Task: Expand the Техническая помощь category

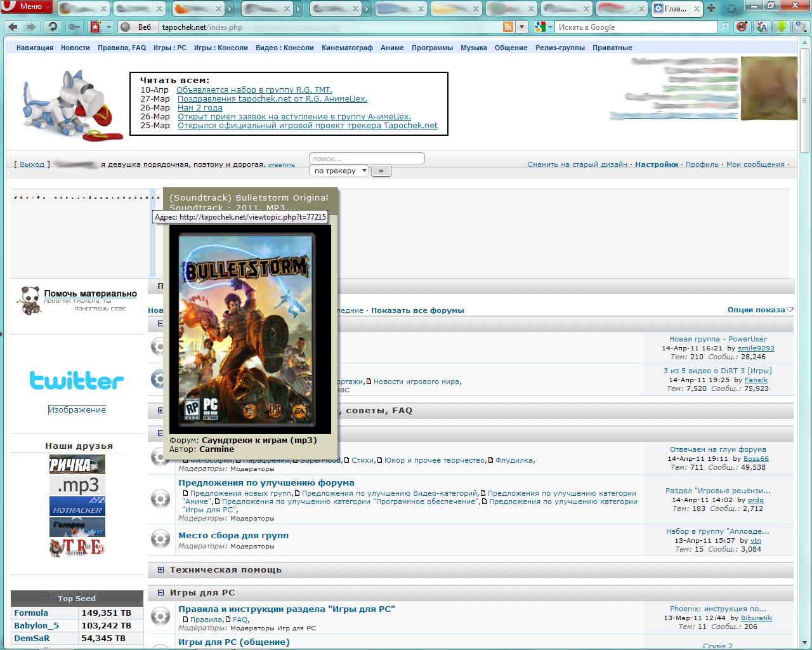Action: coord(160,570)
